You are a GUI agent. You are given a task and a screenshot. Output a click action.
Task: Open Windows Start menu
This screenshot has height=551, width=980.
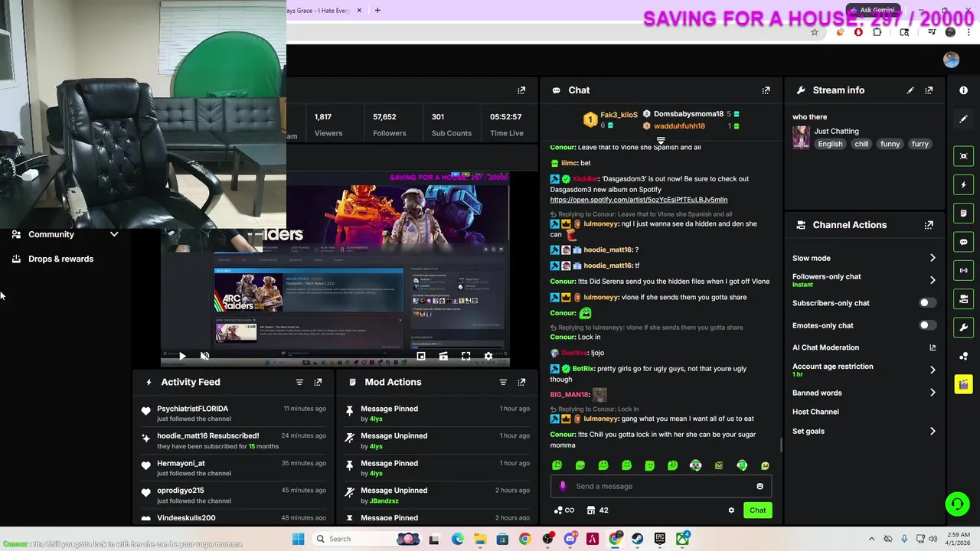pos(298,539)
